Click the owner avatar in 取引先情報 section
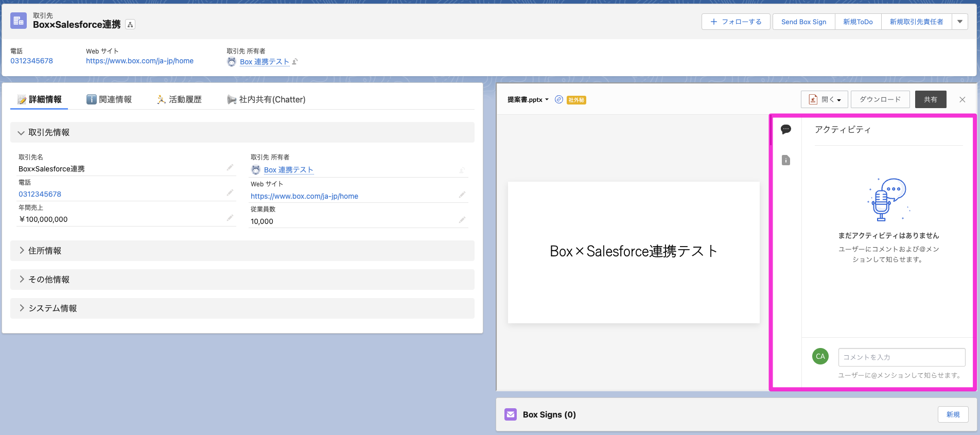This screenshot has width=980, height=435. click(x=256, y=170)
